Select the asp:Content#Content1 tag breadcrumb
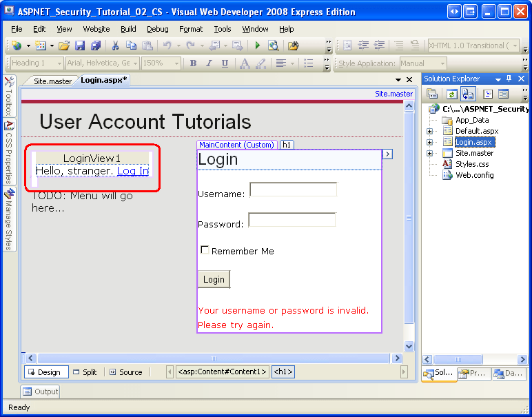Screen dimensions: 532x417 pyautogui.click(x=222, y=372)
